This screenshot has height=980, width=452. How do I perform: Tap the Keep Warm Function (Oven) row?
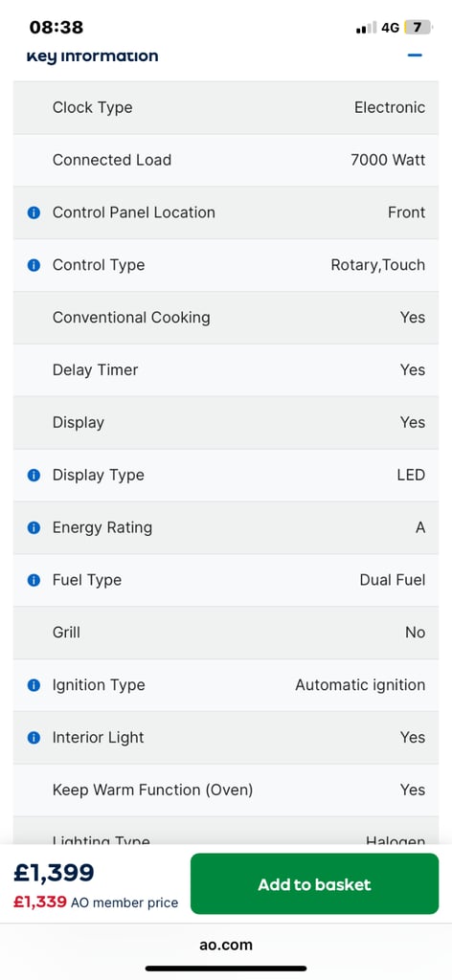(x=226, y=790)
